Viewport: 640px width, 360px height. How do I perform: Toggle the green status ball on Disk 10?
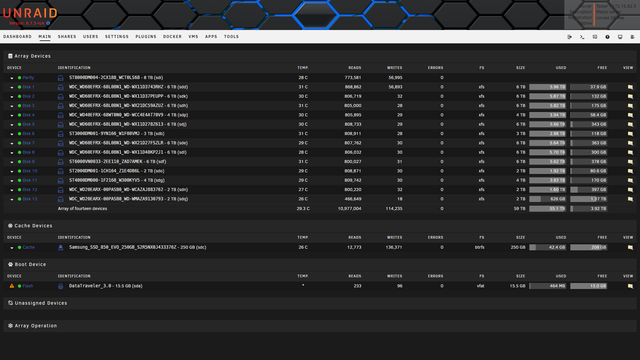point(19,171)
